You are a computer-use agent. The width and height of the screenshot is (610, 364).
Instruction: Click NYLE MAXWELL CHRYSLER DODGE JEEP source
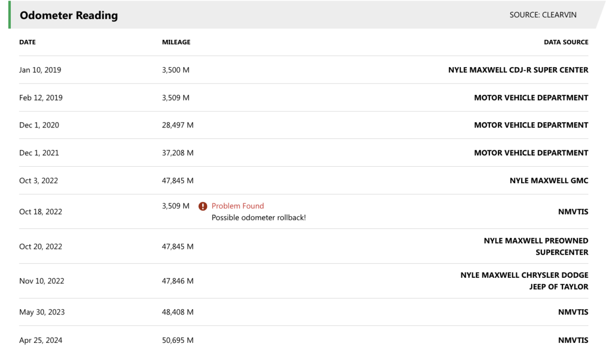point(524,281)
